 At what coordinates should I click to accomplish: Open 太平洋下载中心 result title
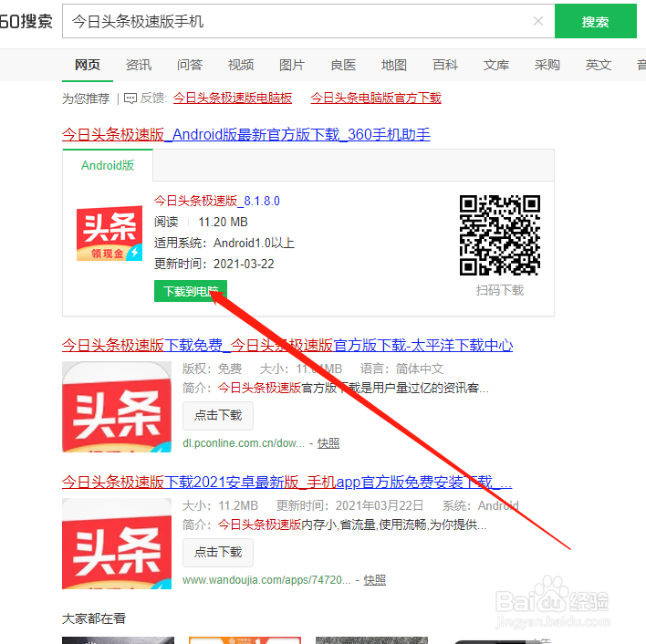pos(287,345)
